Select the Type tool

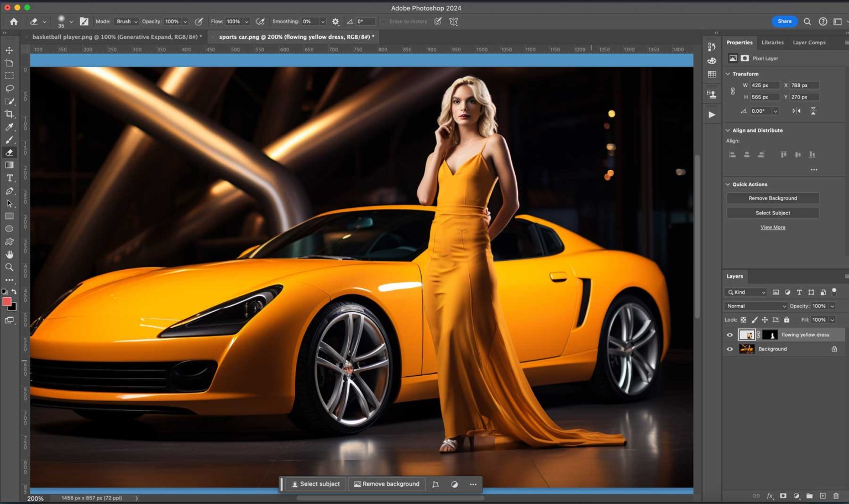(x=9, y=177)
